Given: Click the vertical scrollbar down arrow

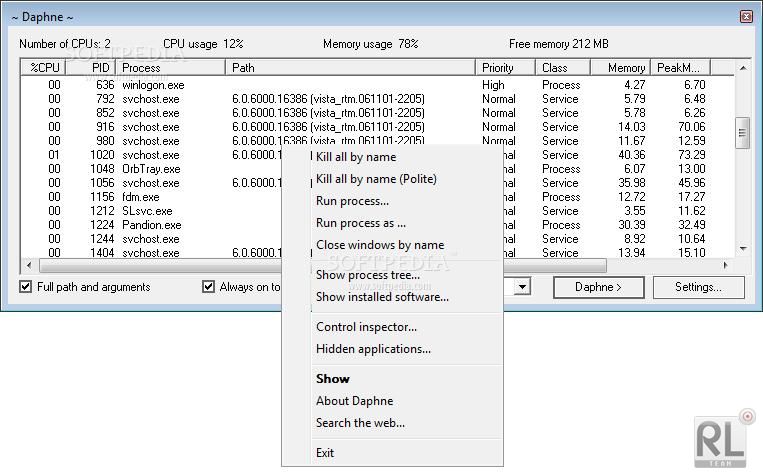Looking at the screenshot, I should pyautogui.click(x=743, y=249).
